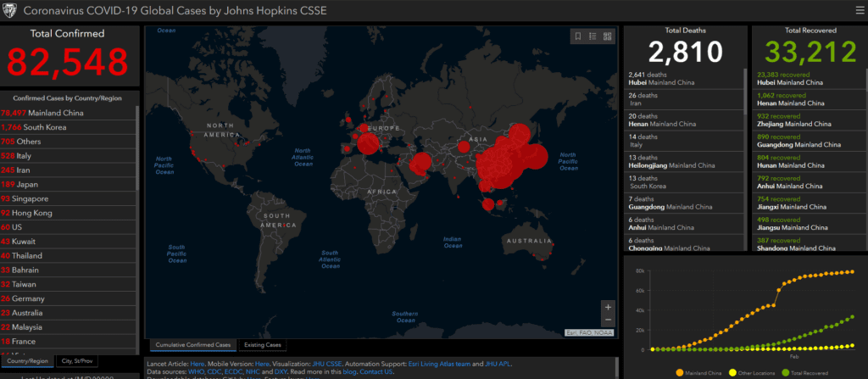Click the 13 deaths Heilongjiang entry
Screen dimensions: 868x379
pos(684,162)
